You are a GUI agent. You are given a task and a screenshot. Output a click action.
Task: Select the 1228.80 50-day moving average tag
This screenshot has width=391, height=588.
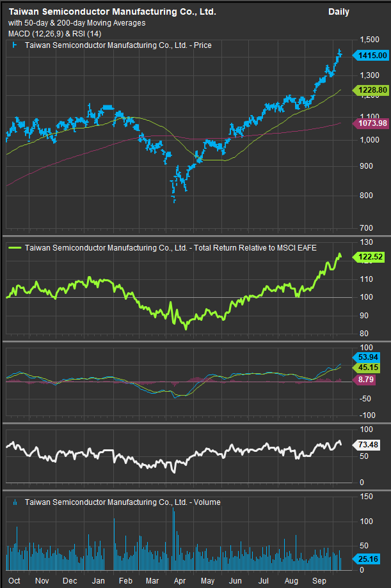coord(371,91)
